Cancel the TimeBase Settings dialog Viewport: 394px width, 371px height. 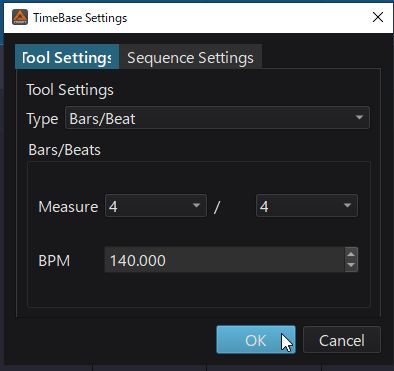coord(342,340)
